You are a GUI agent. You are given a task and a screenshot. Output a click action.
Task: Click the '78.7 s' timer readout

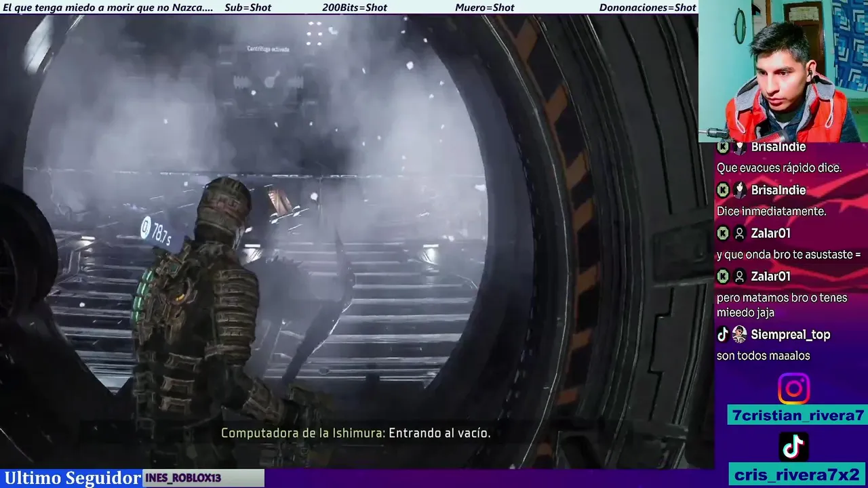pos(161,235)
